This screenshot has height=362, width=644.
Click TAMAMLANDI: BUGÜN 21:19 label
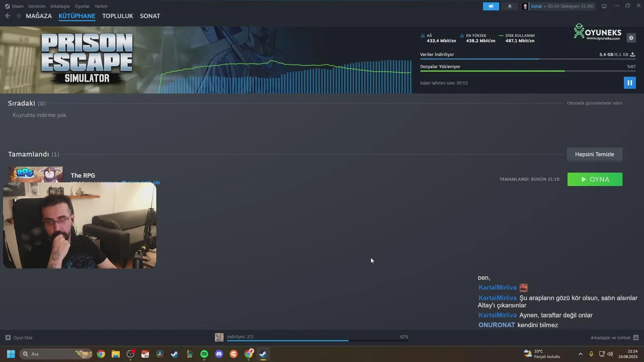pyautogui.click(x=529, y=179)
